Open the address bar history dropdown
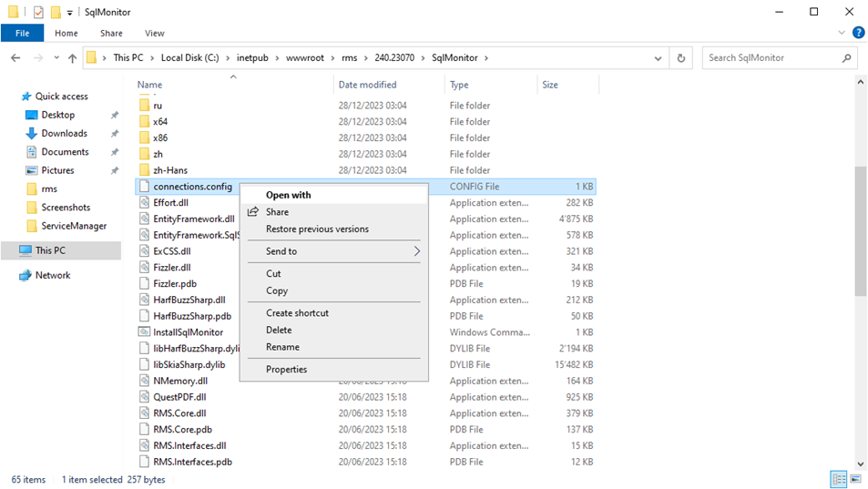Viewport: 868px width, 489px height. pyautogui.click(x=658, y=58)
